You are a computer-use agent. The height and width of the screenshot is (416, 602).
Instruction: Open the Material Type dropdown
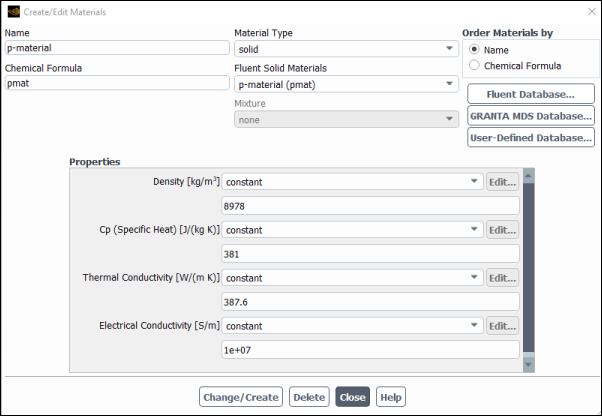(346, 49)
